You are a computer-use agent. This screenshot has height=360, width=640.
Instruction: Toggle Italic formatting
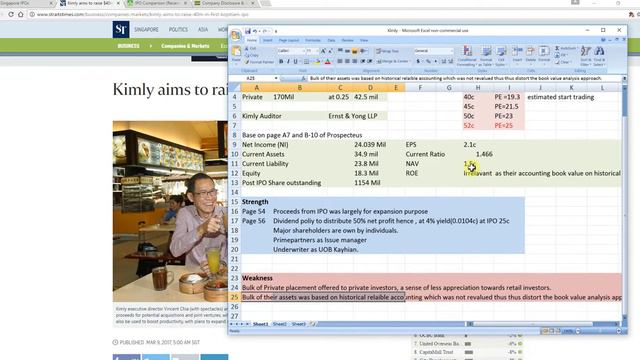pos(288,62)
